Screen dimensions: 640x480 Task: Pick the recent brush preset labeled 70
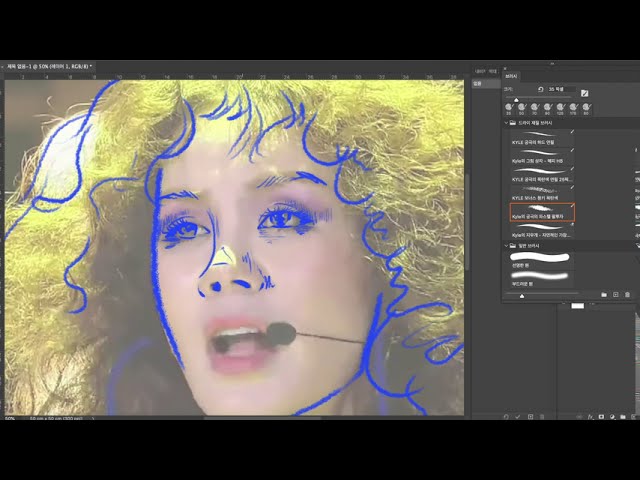click(x=534, y=109)
